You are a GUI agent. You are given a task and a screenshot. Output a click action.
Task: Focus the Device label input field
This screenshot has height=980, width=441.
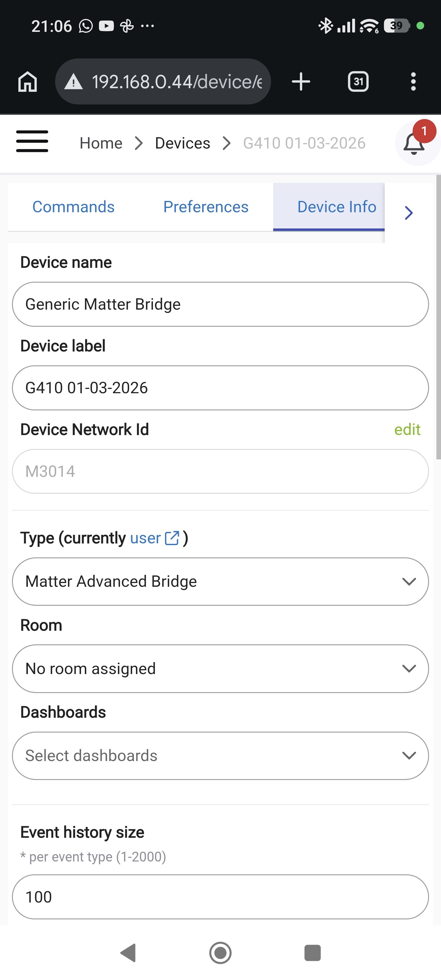coord(220,388)
